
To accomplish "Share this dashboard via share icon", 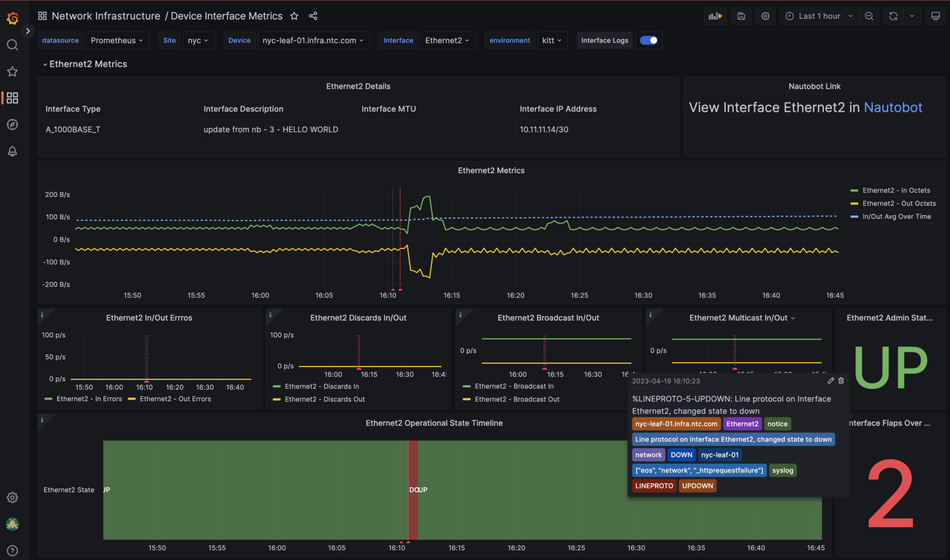I will click(x=313, y=16).
